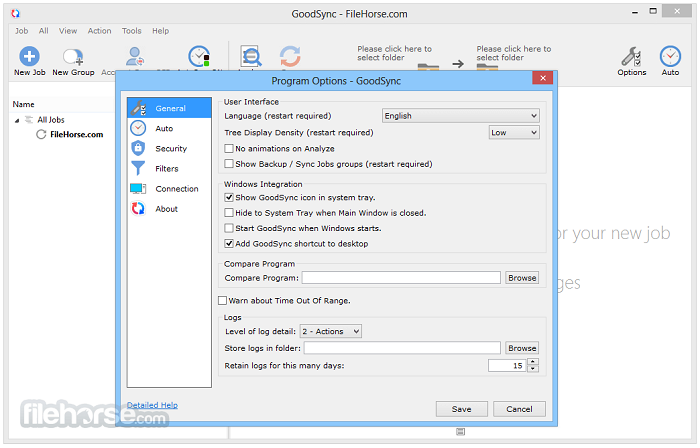Click the FileHorse.com job status icon
Image resolution: width=700 pixels, height=448 pixels.
coord(41,134)
